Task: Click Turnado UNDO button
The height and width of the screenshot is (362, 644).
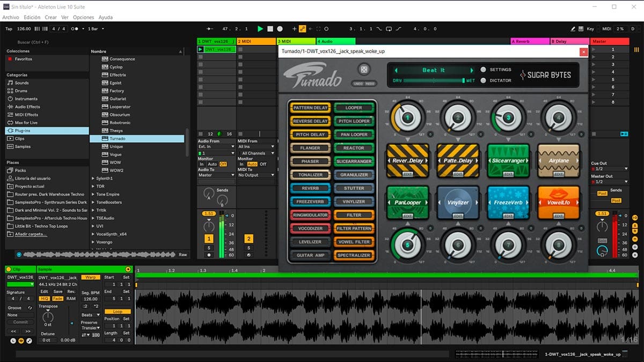Action: 358,84
